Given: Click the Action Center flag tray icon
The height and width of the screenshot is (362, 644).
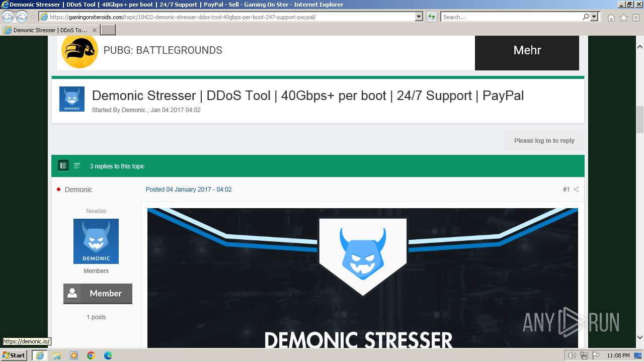Looking at the screenshot, I should pos(596,356).
